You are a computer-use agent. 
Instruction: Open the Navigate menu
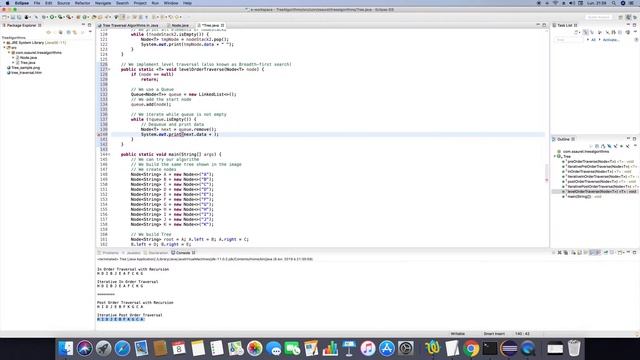(x=102, y=3)
